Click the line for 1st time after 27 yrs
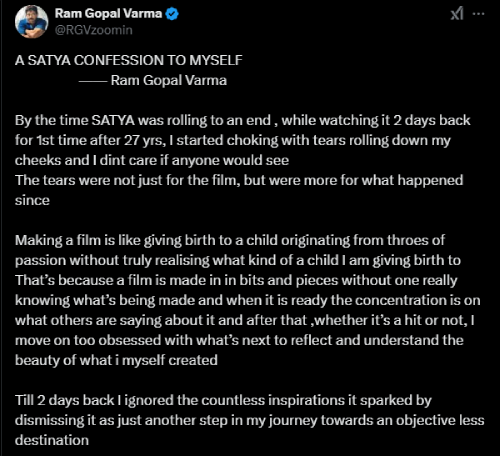Viewport: 500px width, 456px height. tap(233, 140)
